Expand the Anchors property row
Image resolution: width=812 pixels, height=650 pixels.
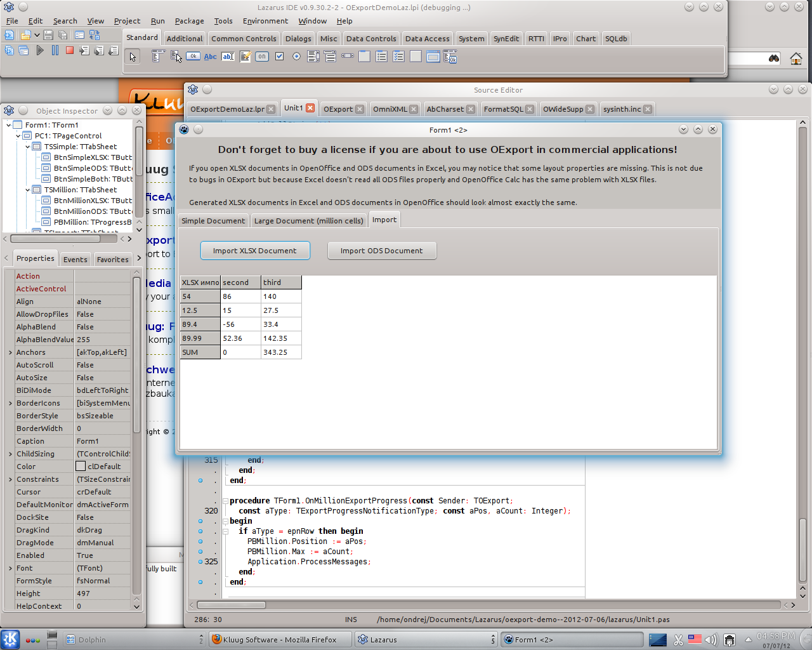tap(10, 352)
